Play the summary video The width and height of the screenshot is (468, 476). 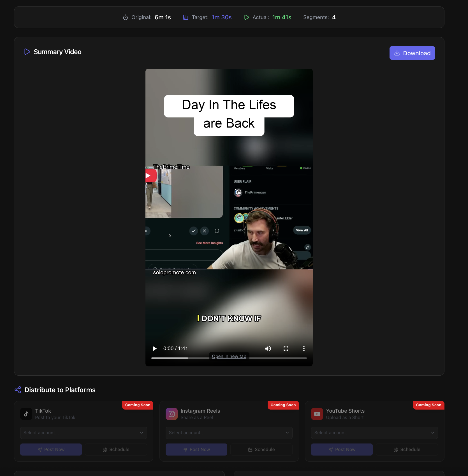tap(154, 348)
